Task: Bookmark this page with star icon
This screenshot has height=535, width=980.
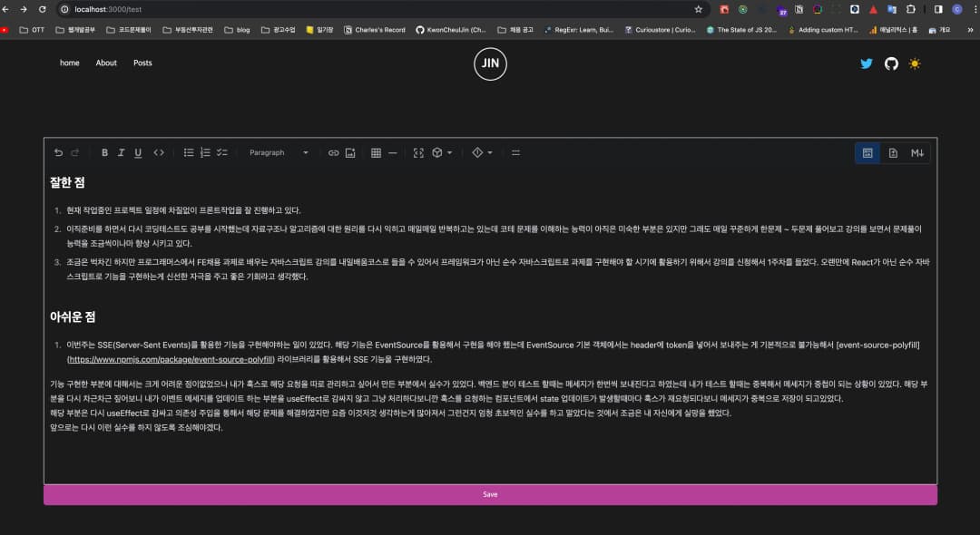Action: tap(698, 9)
